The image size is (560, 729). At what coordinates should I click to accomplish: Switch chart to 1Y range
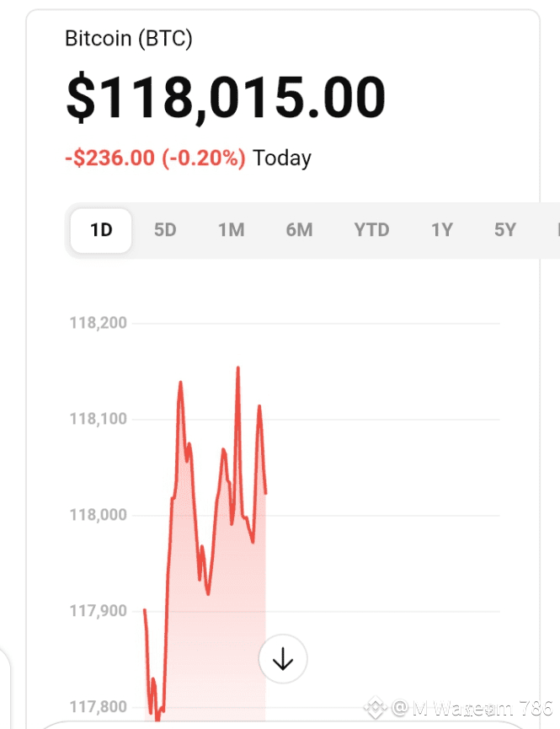point(441,230)
